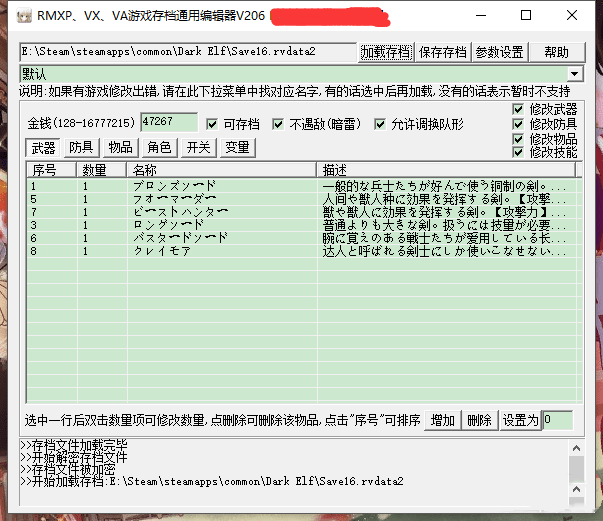Click the 帮助 help button
This screenshot has height=521, width=603.
tap(556, 52)
